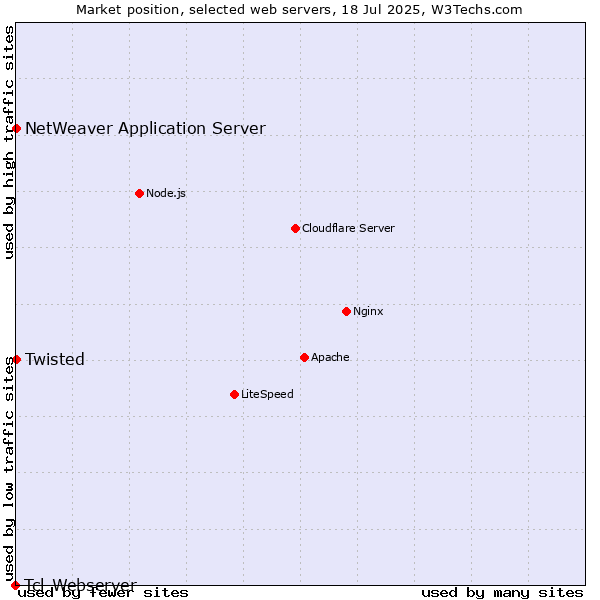Click the 'used by low traffic sites' axis label
This screenshot has width=600, height=600.
coord(9,469)
